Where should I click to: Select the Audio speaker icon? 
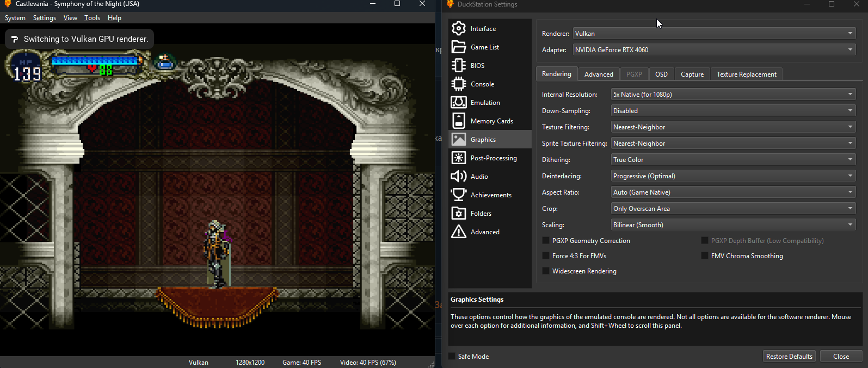[459, 176]
